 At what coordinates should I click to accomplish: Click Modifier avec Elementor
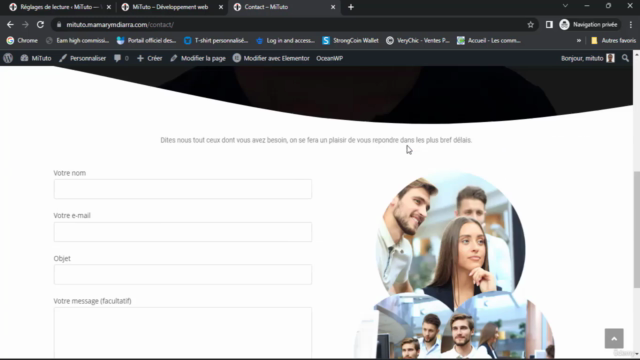[271, 58]
